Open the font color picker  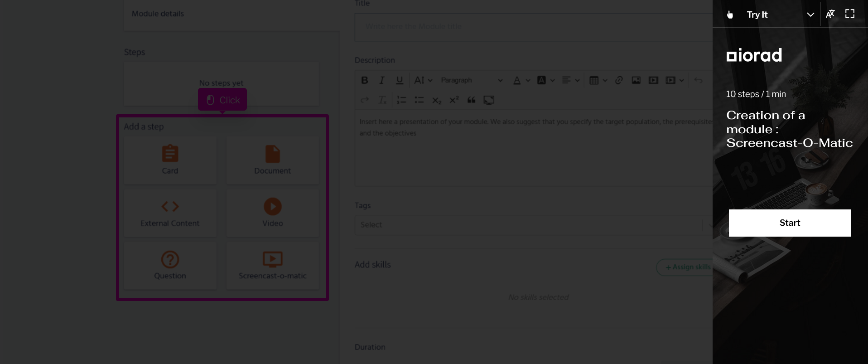pyautogui.click(x=517, y=80)
